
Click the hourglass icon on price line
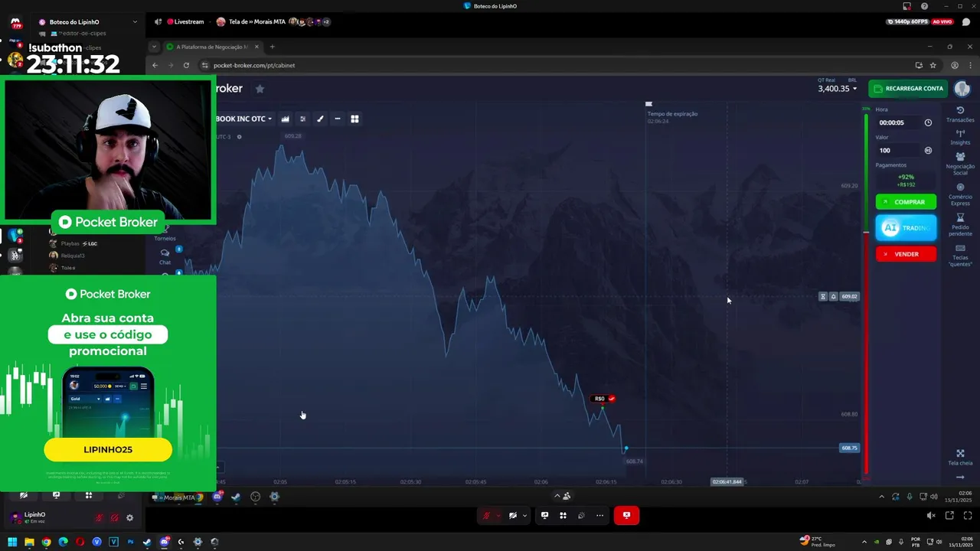click(x=823, y=296)
